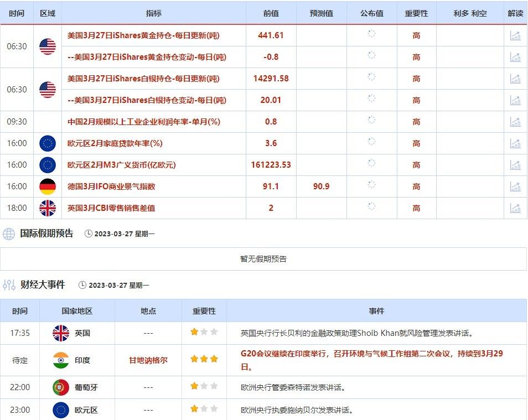Click German flag beside IFO商业景气指数
The width and height of the screenshot is (528, 420).
click(48, 186)
